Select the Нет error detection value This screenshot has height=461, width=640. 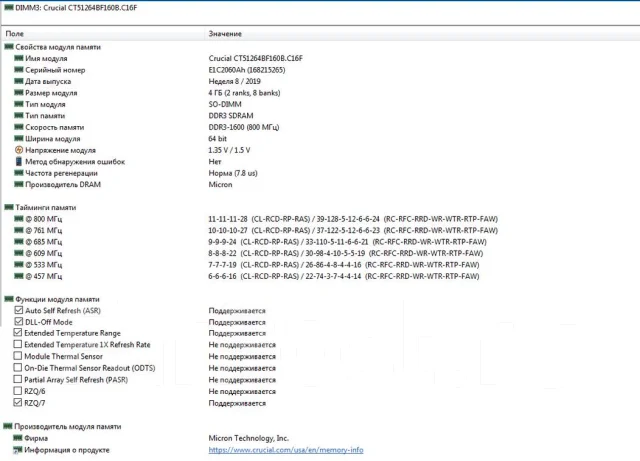215,161
